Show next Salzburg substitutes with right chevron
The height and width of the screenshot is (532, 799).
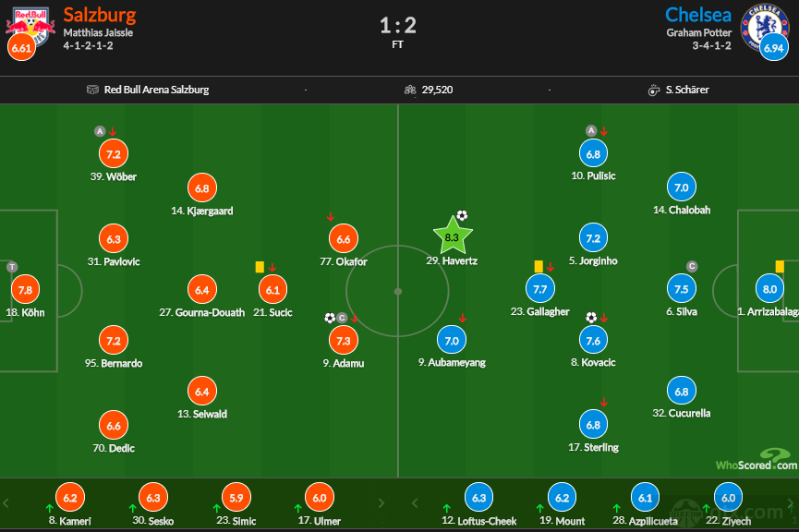click(x=381, y=503)
